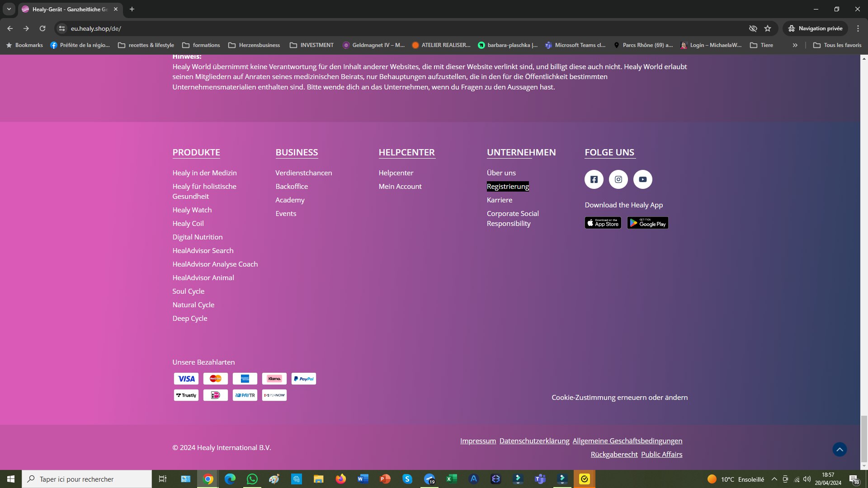Viewport: 868px width, 488px height.
Task: Expand the tab search dropdown
Action: [9, 9]
